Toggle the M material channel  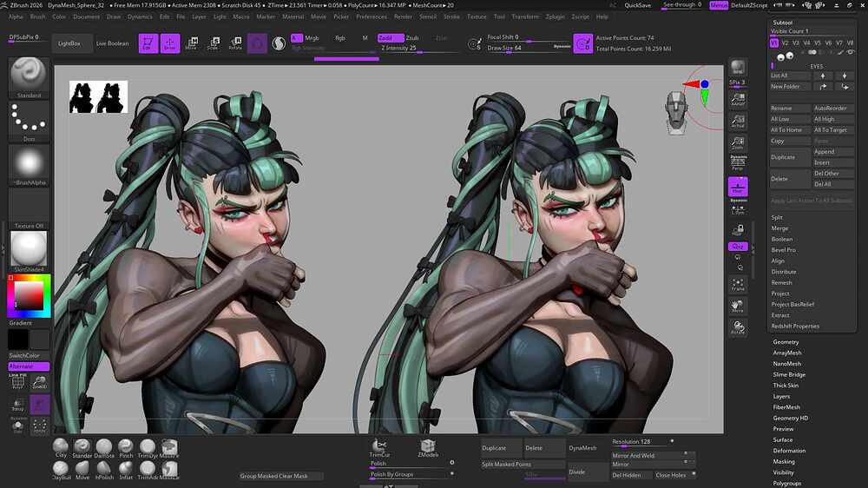365,38
